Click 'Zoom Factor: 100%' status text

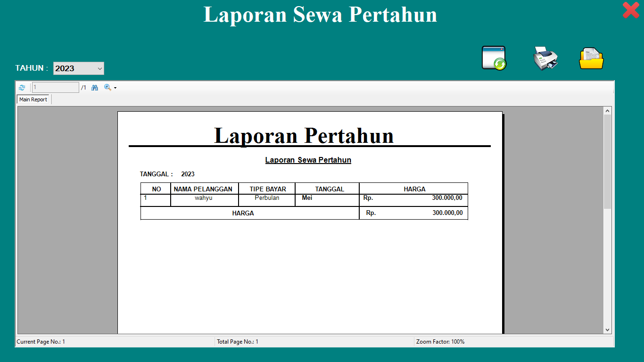pos(440,342)
